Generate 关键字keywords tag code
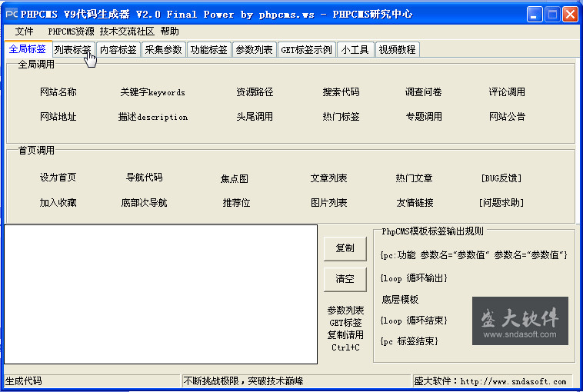The width and height of the screenshot is (583, 392). point(152,91)
